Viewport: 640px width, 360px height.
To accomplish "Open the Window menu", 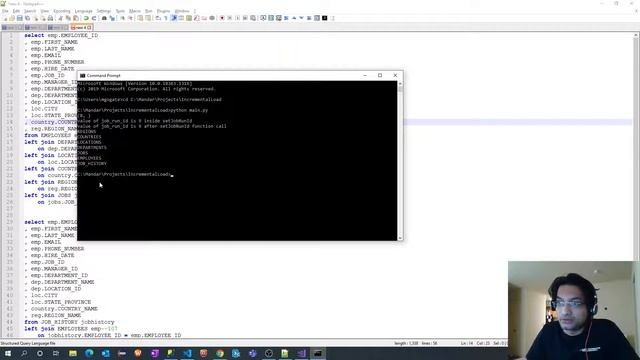I will [182, 11].
